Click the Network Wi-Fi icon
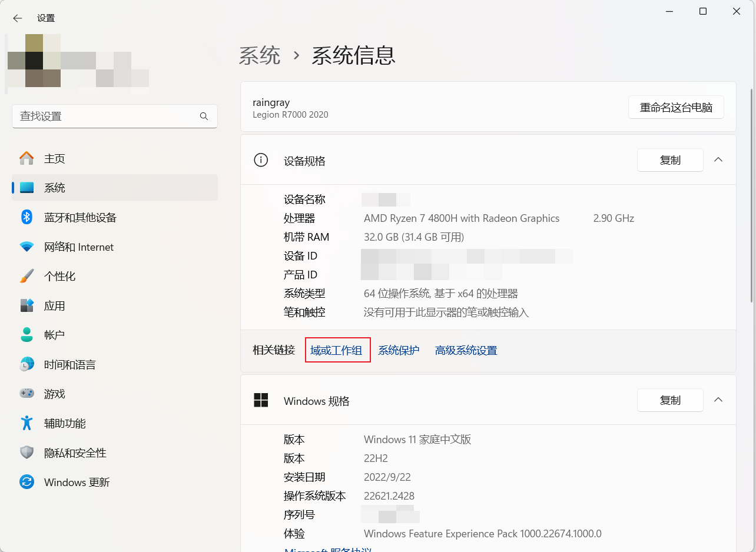Viewport: 756px width, 552px height. [x=26, y=247]
